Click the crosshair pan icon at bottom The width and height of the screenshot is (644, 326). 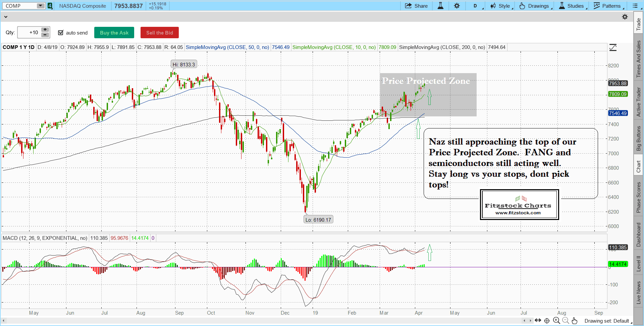[547, 321]
